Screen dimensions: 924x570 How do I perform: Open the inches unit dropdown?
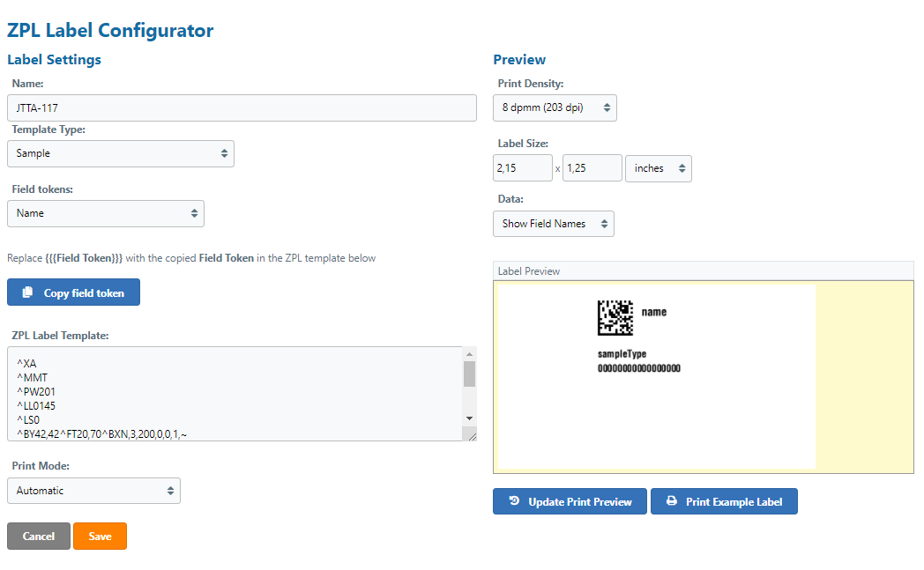tap(658, 168)
